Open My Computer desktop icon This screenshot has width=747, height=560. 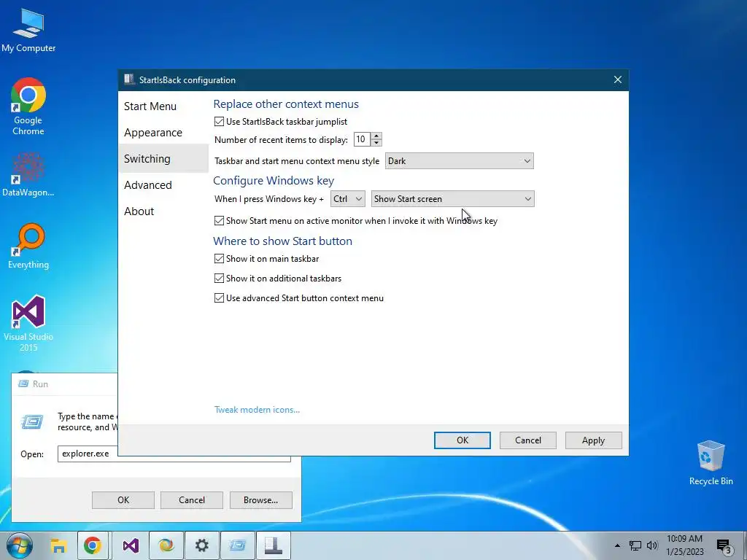(x=28, y=30)
